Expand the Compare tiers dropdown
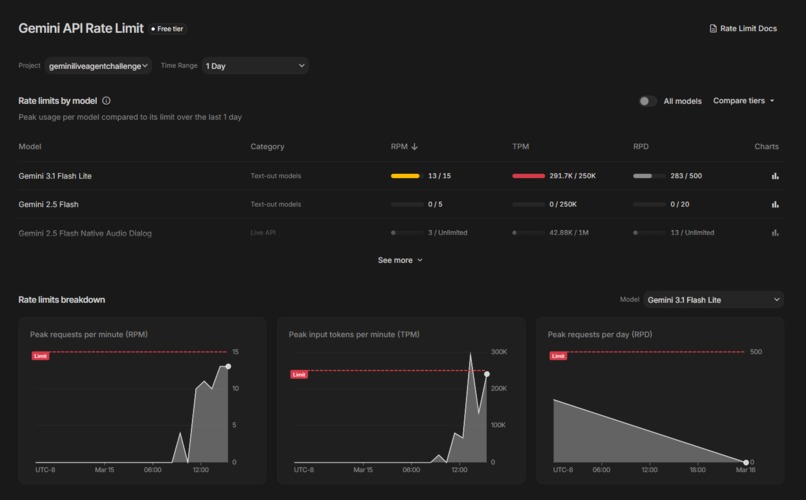 click(x=743, y=101)
